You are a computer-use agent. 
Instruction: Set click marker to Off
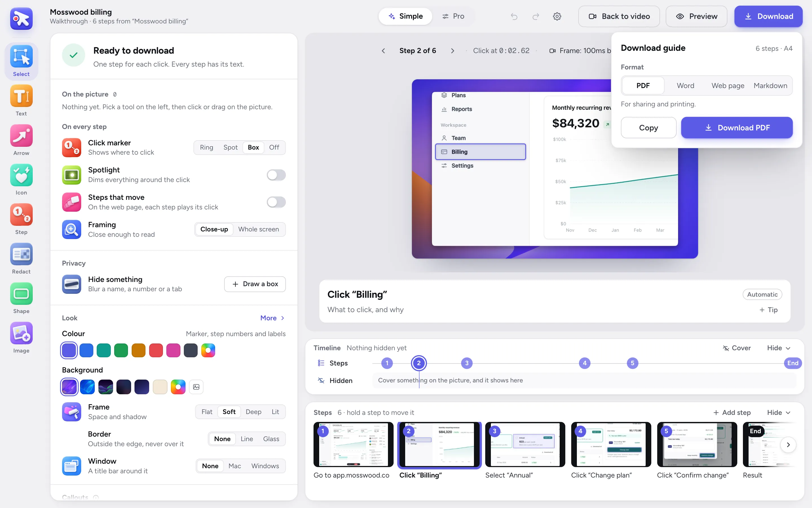(x=274, y=147)
